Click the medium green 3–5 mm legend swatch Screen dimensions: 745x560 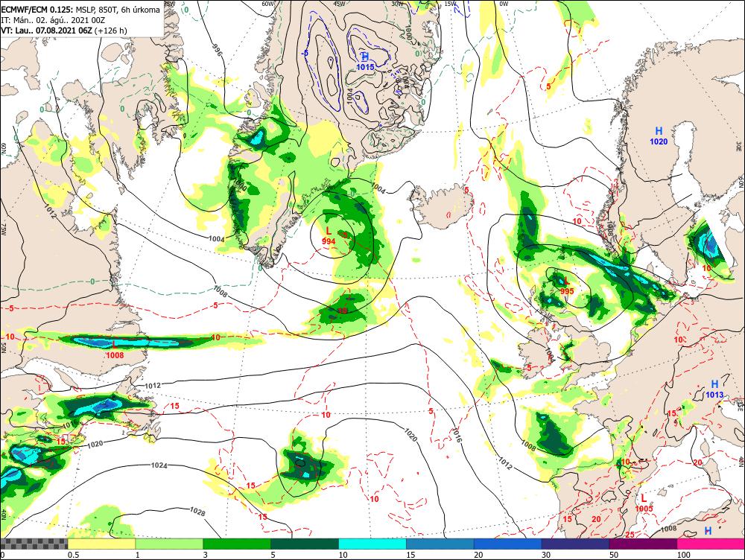tap(237, 544)
